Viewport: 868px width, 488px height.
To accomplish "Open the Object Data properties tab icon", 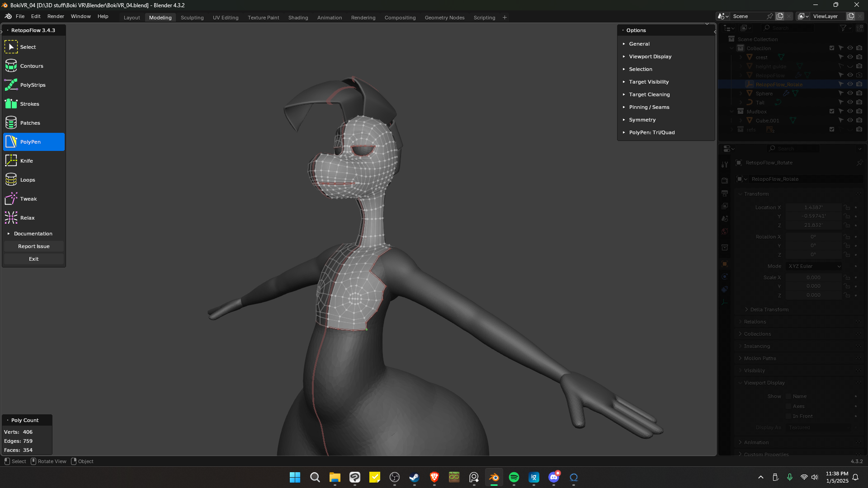I will pos(725,302).
